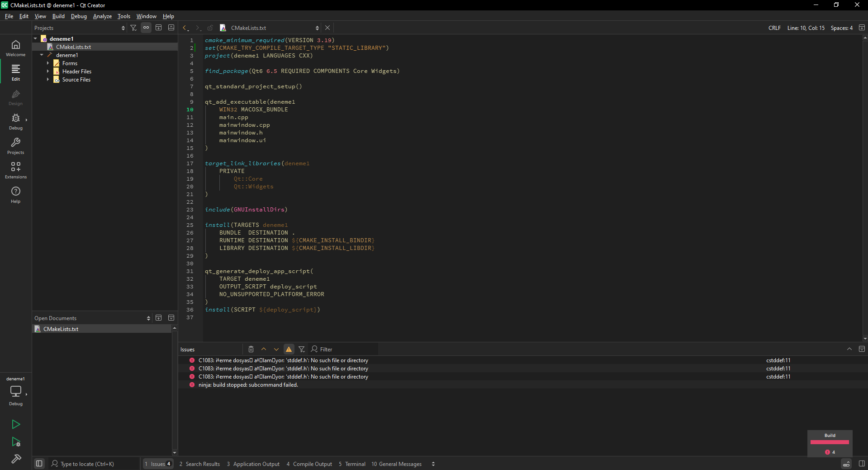Click the Line 10, Col 15 indicator

click(x=806, y=28)
